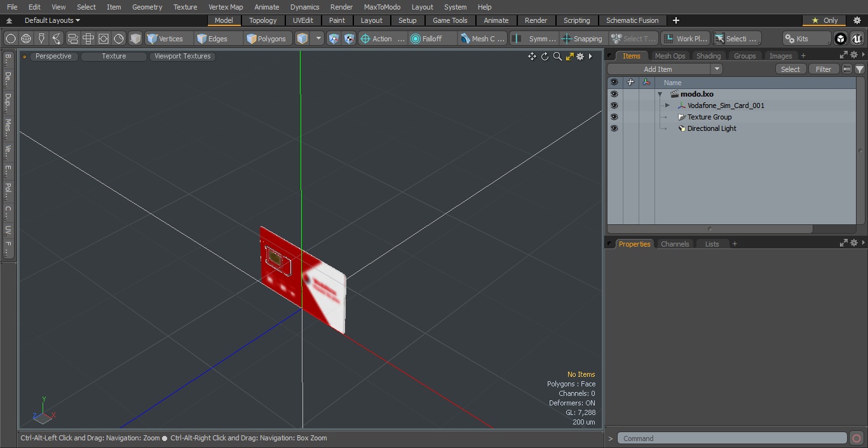Switch to the Shading tab
The width and height of the screenshot is (868, 448).
pos(709,56)
